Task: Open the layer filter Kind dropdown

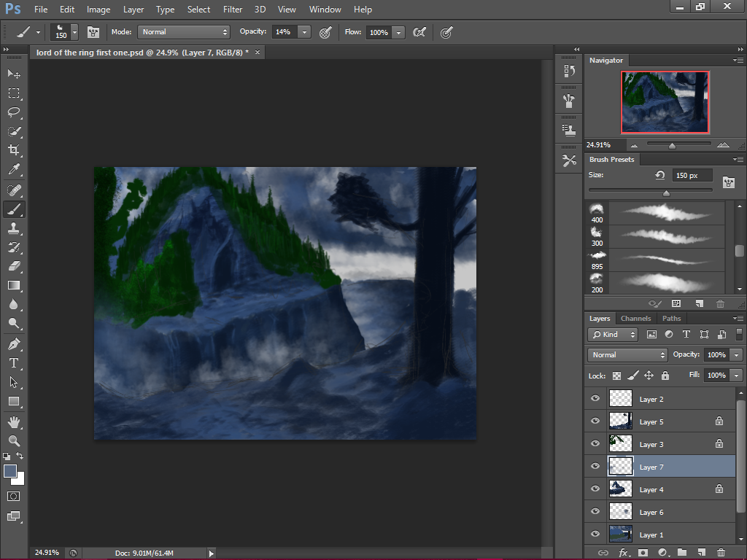Action: pyautogui.click(x=613, y=334)
